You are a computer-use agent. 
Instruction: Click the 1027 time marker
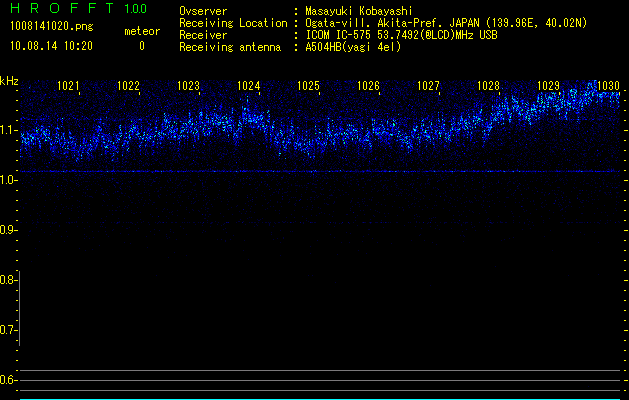pos(429,87)
